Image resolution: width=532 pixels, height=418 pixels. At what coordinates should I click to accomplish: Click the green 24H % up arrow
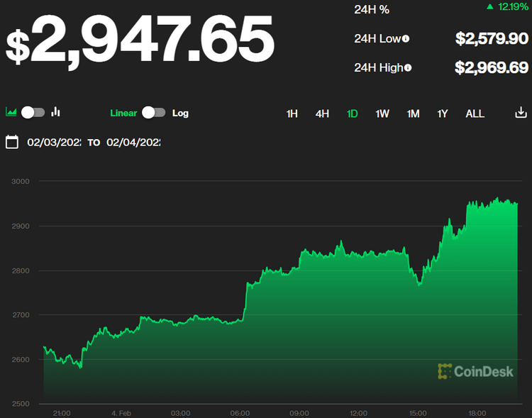(x=490, y=7)
